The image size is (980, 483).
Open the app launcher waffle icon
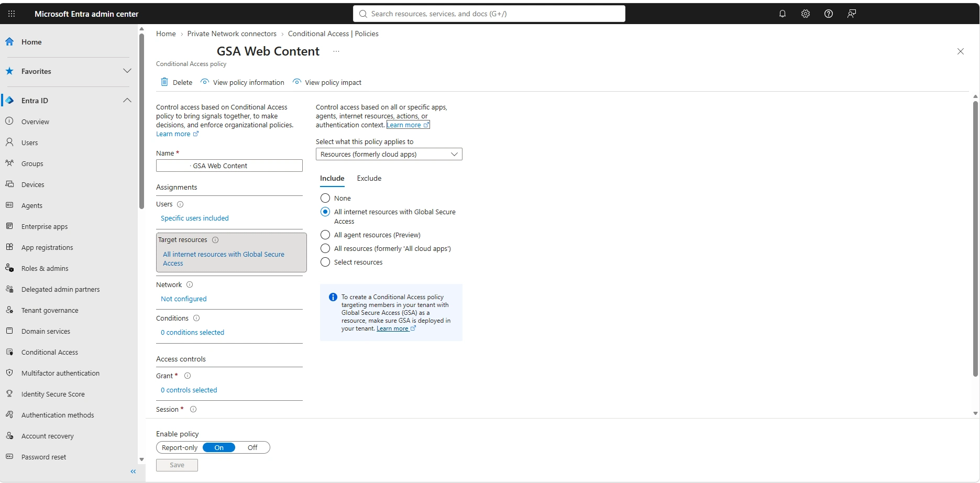point(12,14)
